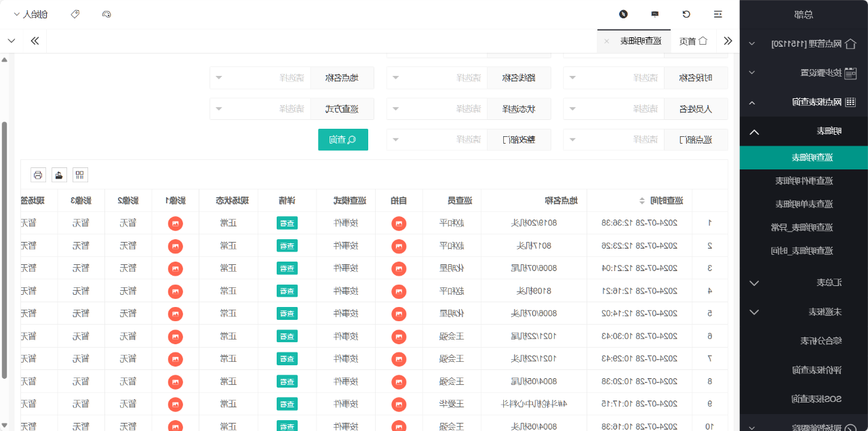
Task: Click the layout lines icon in the top bar
Action: point(717,14)
